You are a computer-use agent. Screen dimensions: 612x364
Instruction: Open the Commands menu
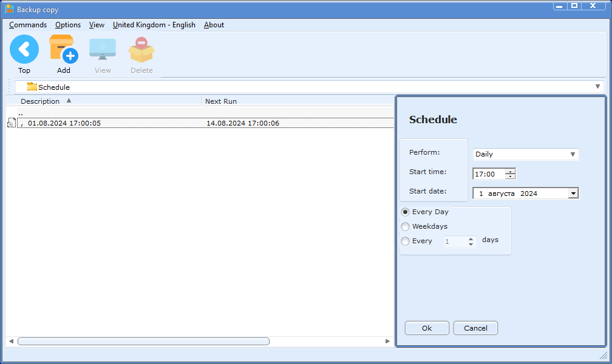click(28, 25)
